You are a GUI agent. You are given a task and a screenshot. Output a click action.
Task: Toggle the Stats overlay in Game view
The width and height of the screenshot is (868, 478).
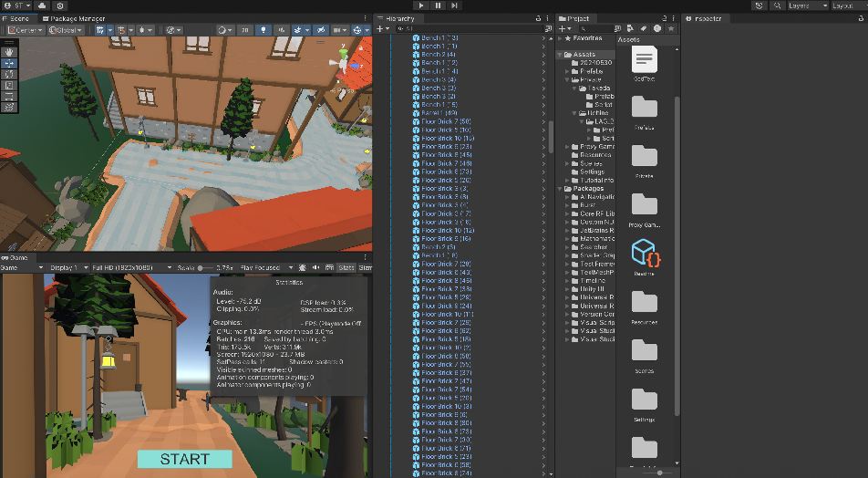346,267
